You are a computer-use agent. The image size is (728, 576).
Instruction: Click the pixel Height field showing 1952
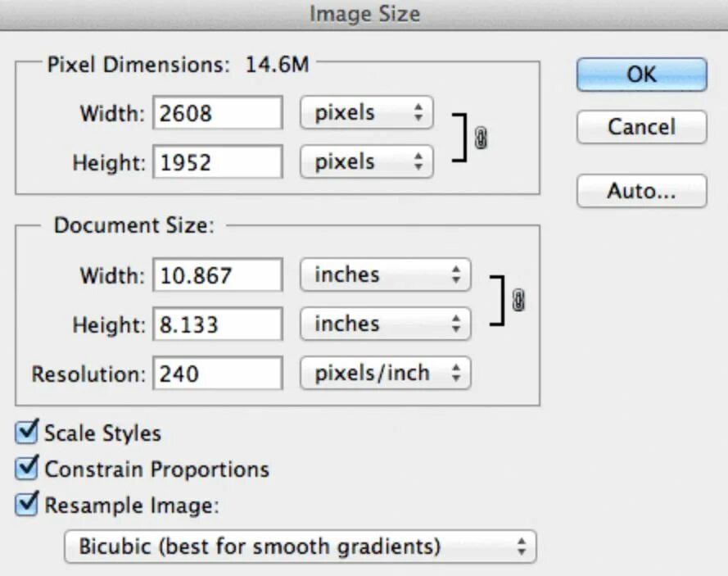tap(217, 161)
